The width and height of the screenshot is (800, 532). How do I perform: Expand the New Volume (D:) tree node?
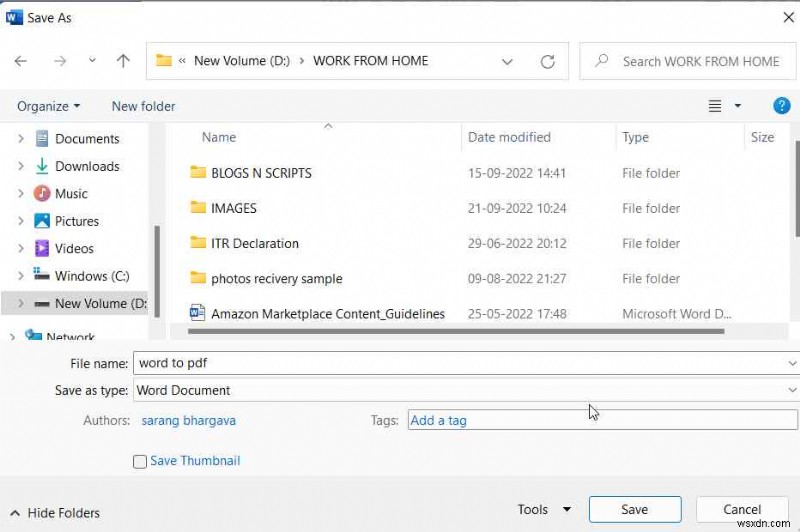(20, 303)
